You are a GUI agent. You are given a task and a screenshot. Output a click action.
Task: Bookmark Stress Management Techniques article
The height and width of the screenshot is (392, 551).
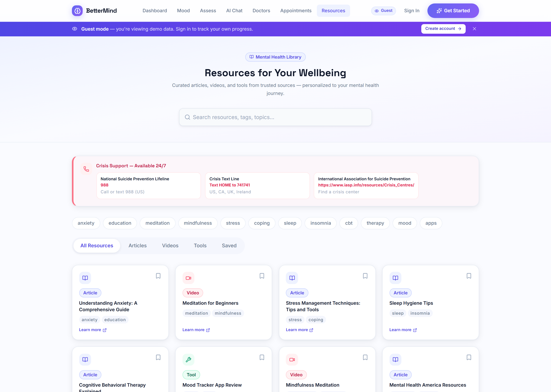(x=365, y=276)
